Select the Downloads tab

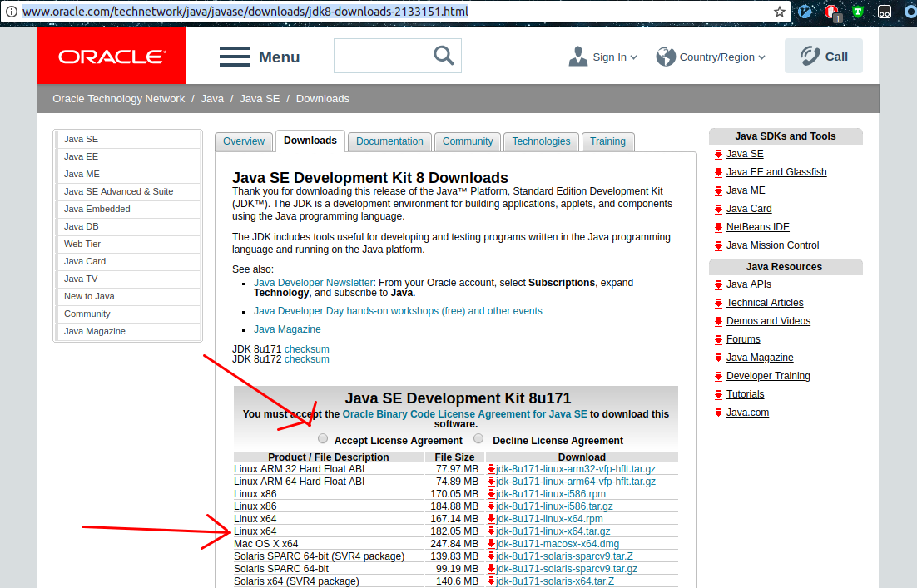click(310, 141)
